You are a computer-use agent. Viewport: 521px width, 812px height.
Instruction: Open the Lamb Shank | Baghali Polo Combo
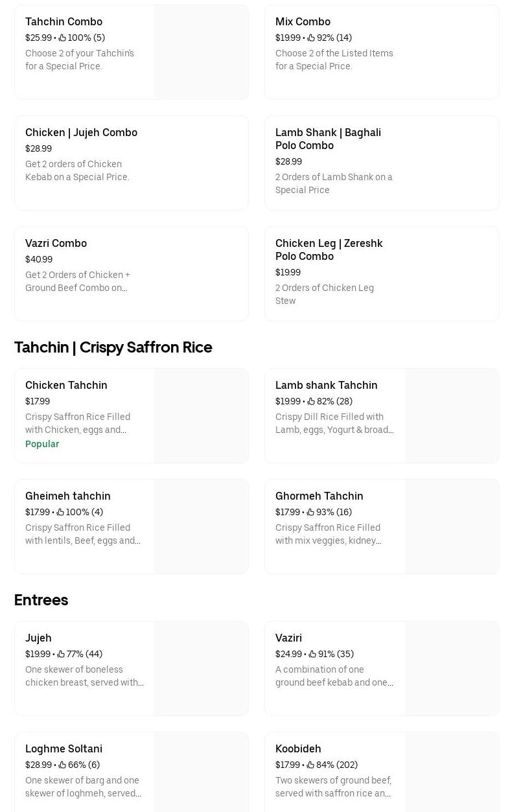(x=382, y=163)
